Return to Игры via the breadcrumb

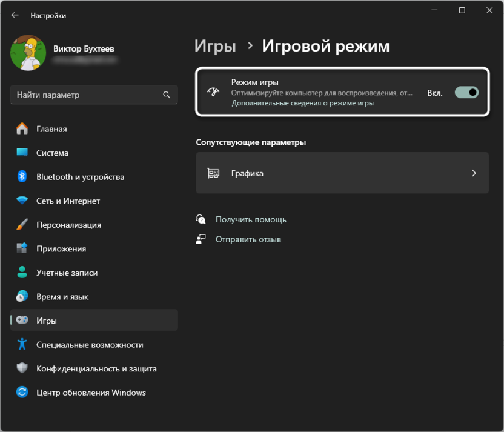pyautogui.click(x=216, y=45)
